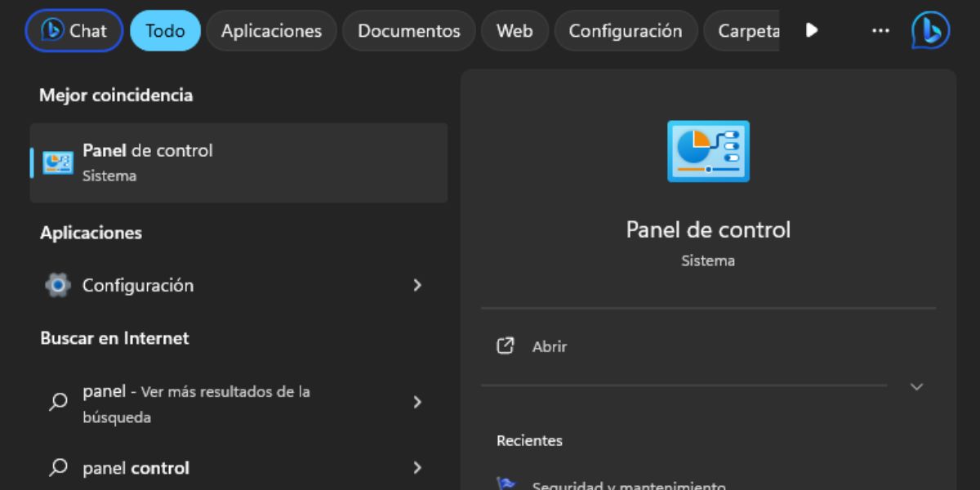This screenshot has height=490, width=980.
Task: Click 'Aplicaciones' section heading on left
Action: pos(91,233)
